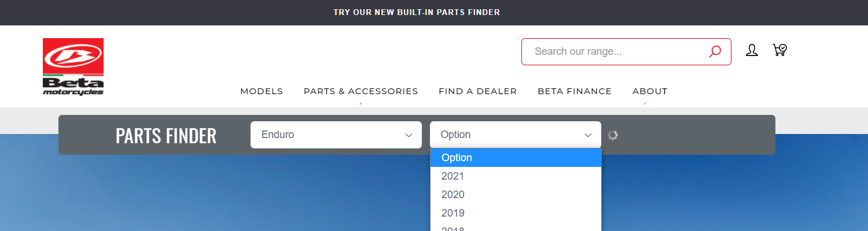Click the chevron arrow of the Option dropdown
The image size is (868, 231).
pos(589,135)
